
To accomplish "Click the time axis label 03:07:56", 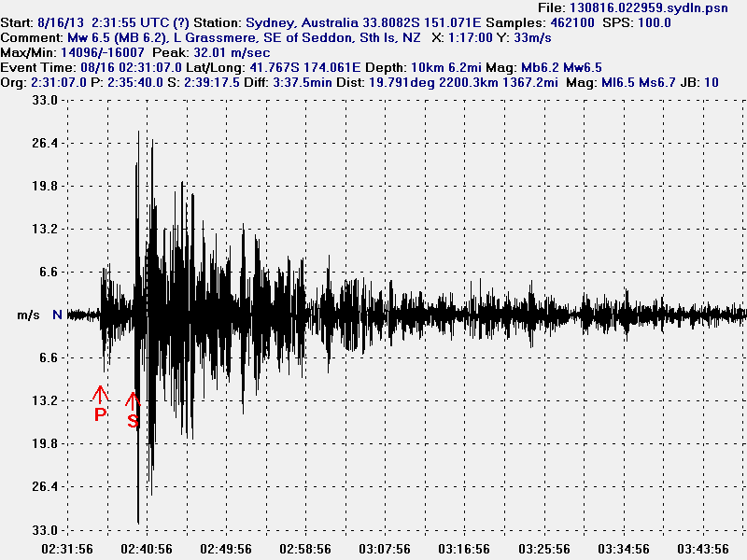I will 385,549.
